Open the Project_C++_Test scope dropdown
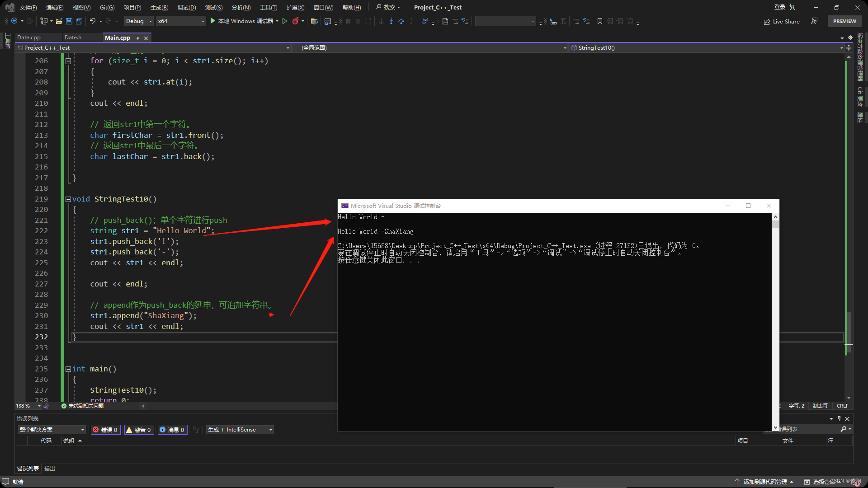The width and height of the screenshot is (868, 488). point(153,47)
